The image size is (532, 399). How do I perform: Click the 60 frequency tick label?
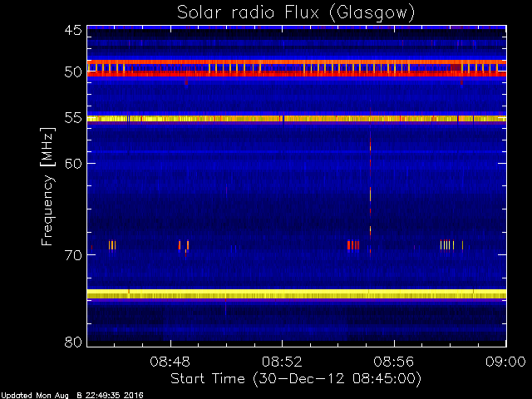click(73, 164)
